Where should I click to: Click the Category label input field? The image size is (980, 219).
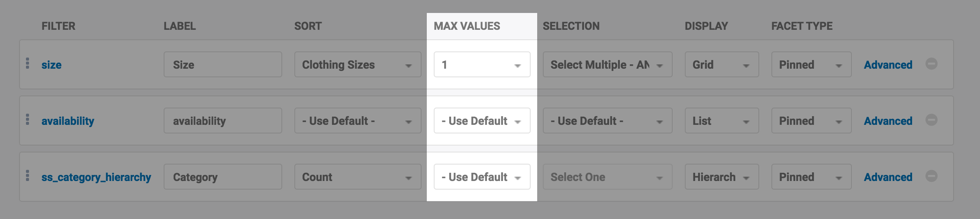(222, 177)
